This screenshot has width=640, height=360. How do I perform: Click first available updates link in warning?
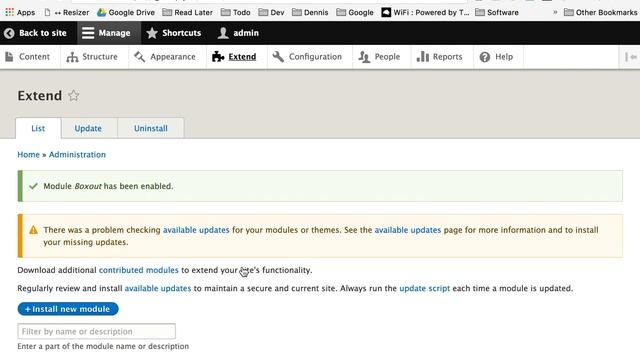(196, 230)
